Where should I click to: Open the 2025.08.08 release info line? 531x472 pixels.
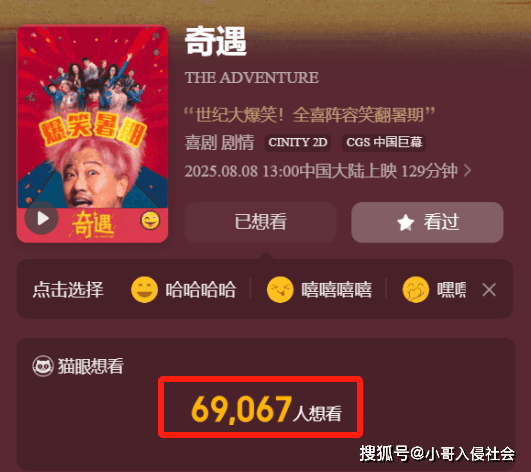click(321, 171)
